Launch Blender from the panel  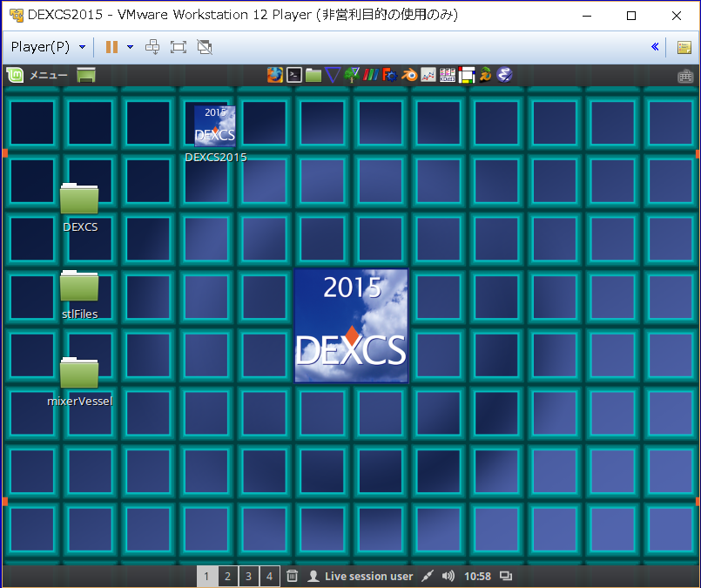[x=409, y=75]
